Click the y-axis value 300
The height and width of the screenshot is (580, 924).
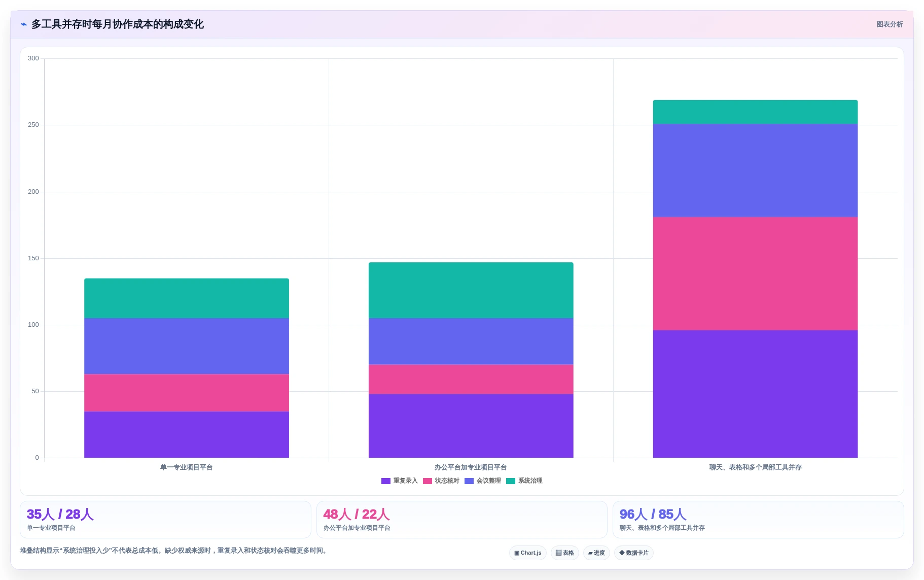point(33,58)
